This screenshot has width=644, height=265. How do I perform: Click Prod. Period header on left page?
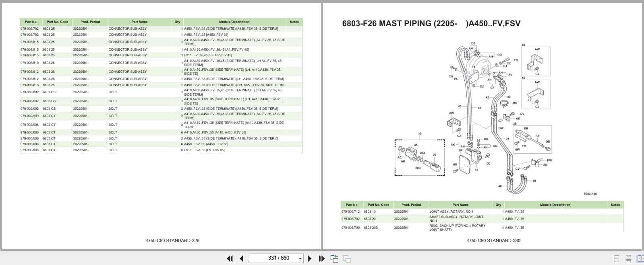[90, 22]
